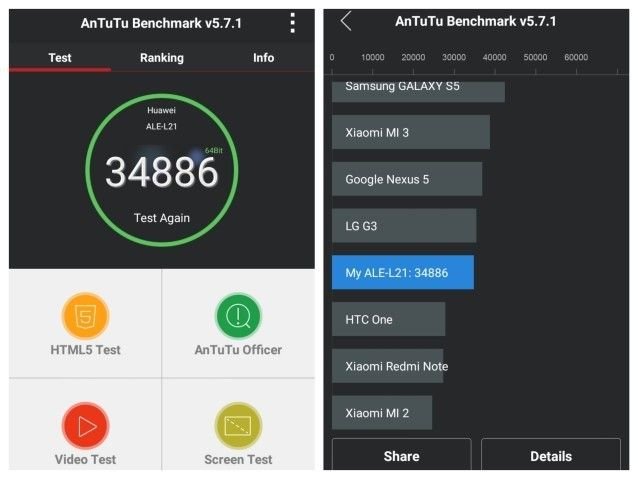Click the Video Test label
Viewport: 638px width, 479px height.
[x=85, y=459]
